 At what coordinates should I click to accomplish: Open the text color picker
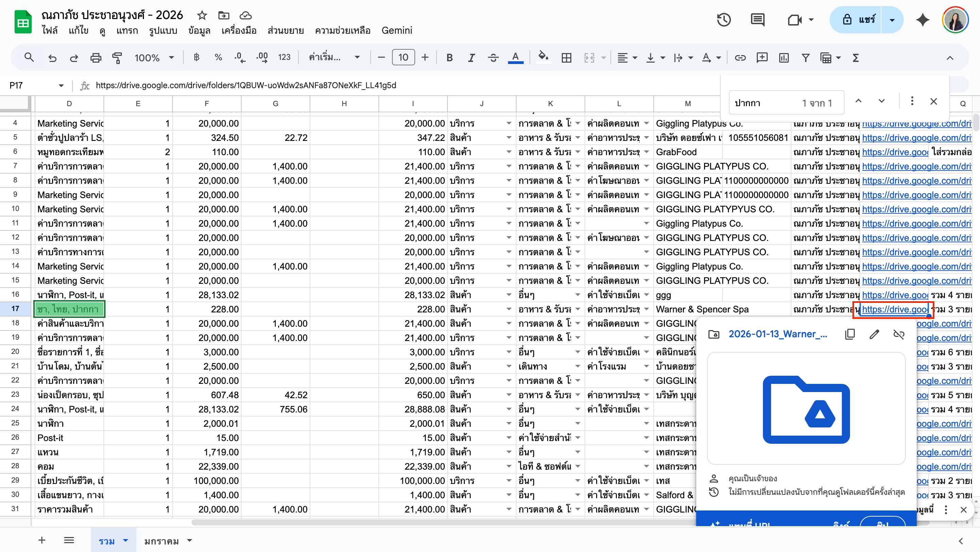(516, 58)
